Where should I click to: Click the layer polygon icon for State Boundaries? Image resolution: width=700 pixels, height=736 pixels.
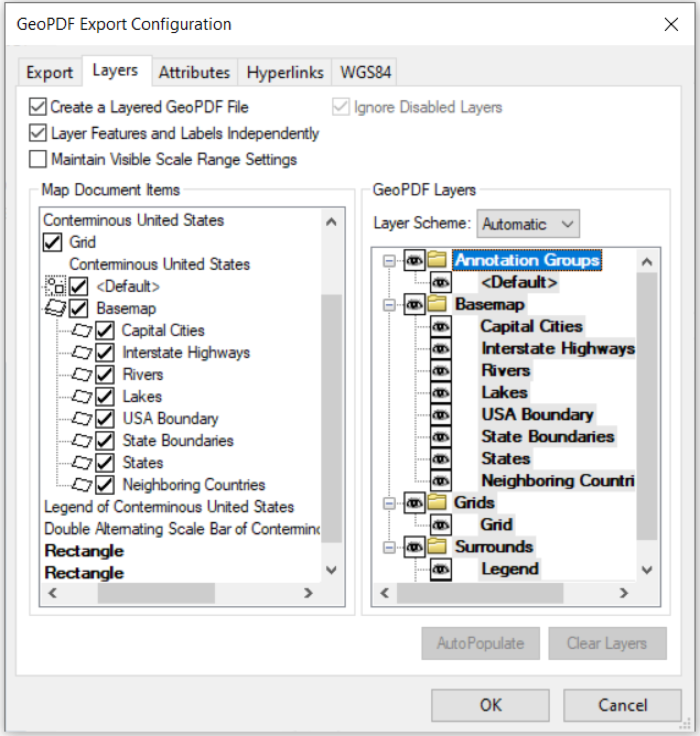pos(82,441)
